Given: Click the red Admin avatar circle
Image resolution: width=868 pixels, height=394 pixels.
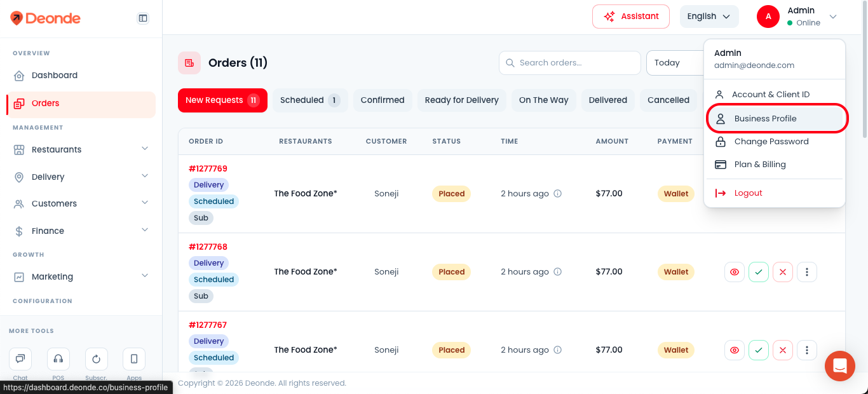Looking at the screenshot, I should point(768,17).
